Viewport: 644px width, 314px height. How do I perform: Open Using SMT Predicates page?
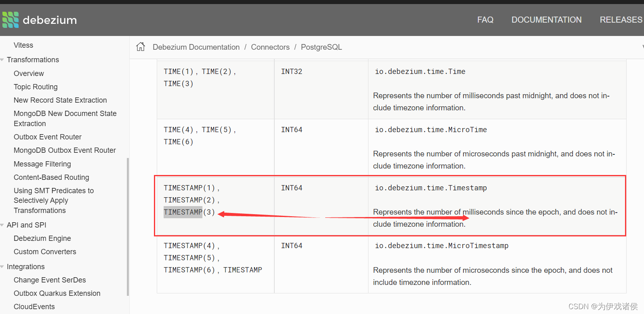54,200
